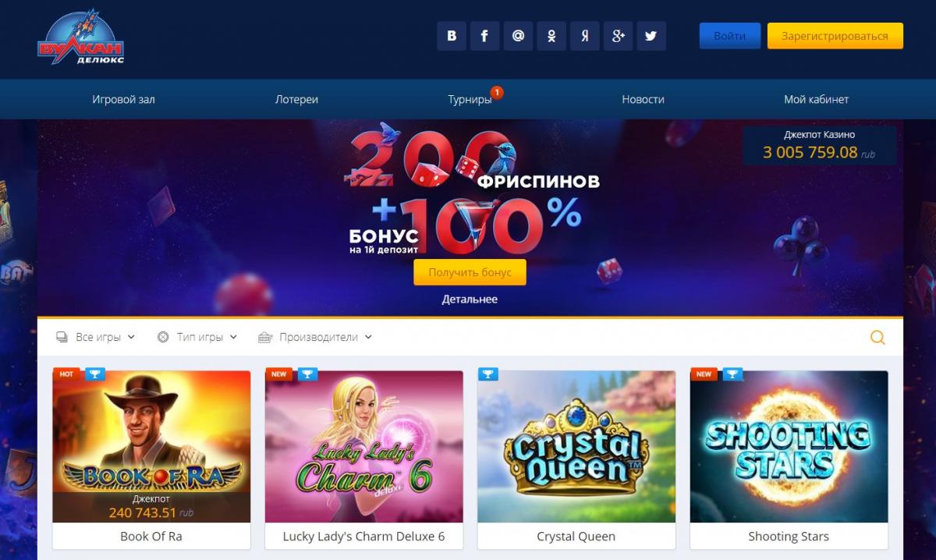
Task: Click the Google Plus social icon
Action: pyautogui.click(x=619, y=36)
